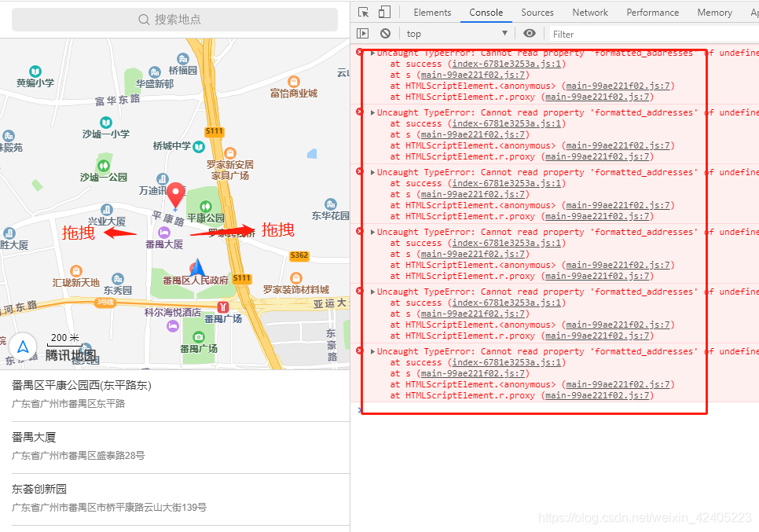Click the orange shopping icon near 富怡商业城
Viewport: 759px width, 532px height.
tap(294, 82)
